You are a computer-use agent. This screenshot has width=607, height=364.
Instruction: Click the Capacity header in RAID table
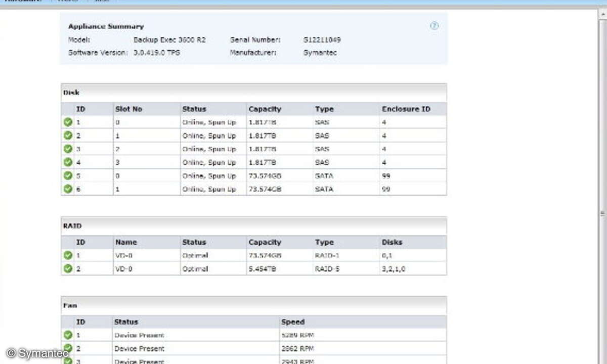pyautogui.click(x=265, y=242)
